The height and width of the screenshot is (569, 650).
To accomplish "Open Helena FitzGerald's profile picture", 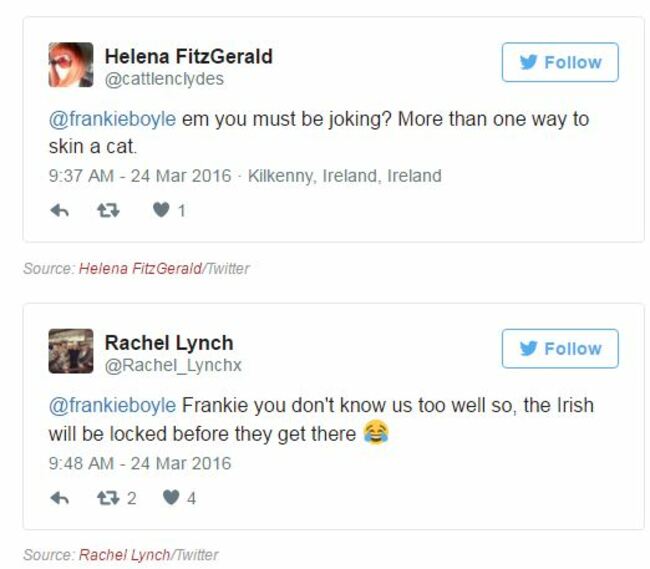I will [x=71, y=65].
